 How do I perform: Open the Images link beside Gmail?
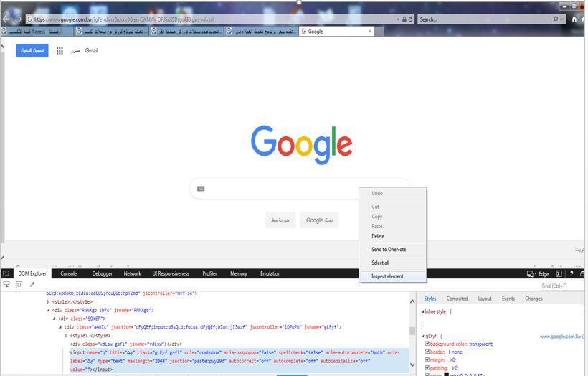click(x=75, y=51)
